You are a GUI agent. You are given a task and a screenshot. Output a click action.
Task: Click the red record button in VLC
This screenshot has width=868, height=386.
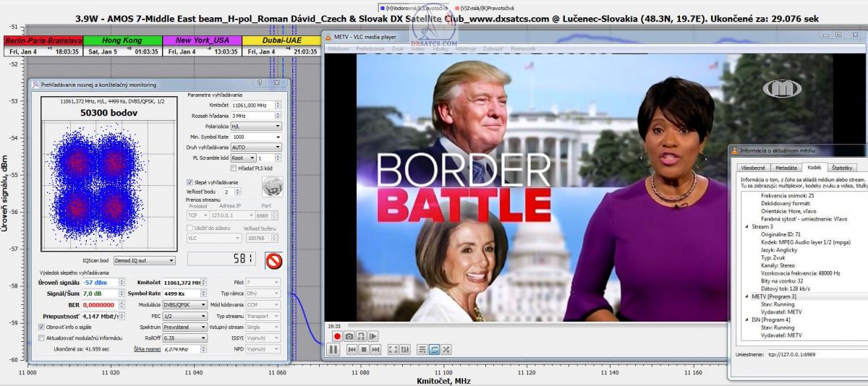[337, 336]
